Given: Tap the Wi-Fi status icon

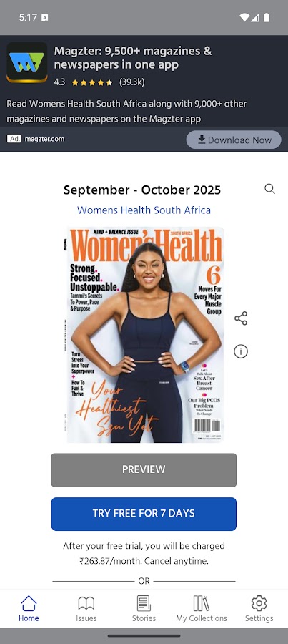Looking at the screenshot, I should [x=244, y=17].
